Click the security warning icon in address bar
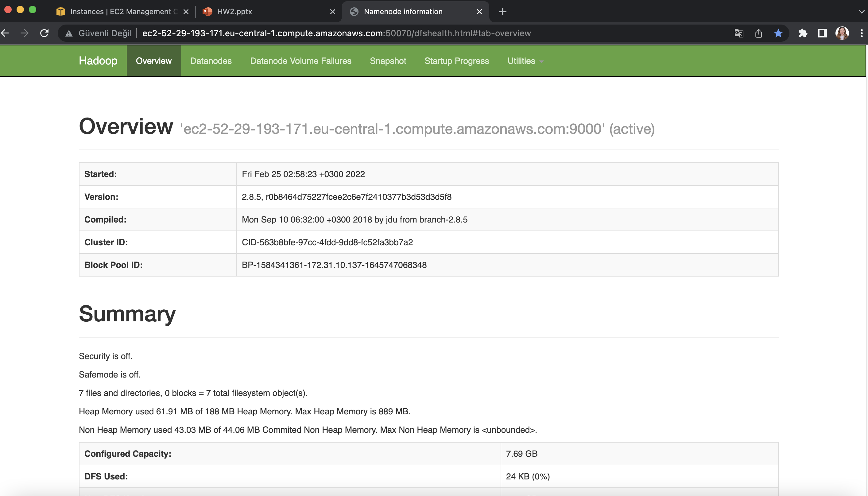868x496 pixels. [x=69, y=33]
